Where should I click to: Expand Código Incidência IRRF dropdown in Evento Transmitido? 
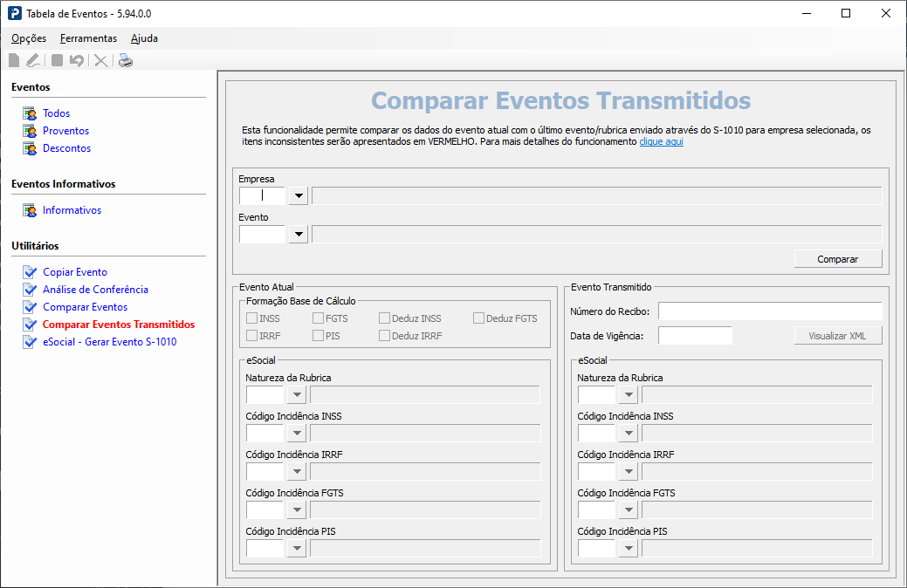629,471
